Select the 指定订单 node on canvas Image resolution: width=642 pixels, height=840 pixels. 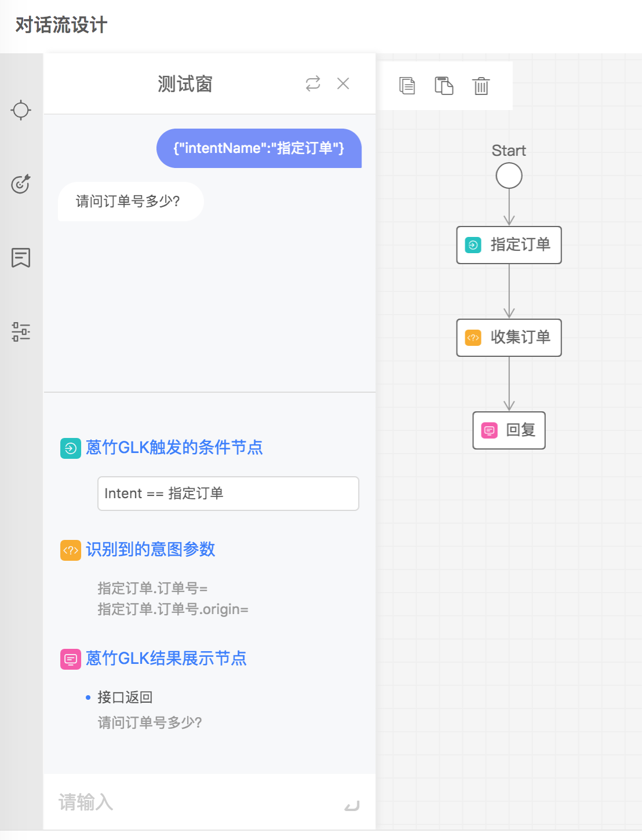point(509,245)
